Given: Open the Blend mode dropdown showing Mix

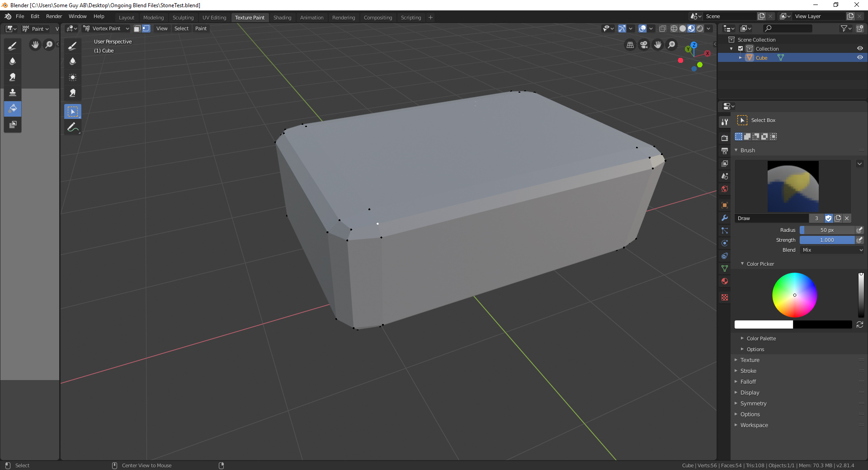Looking at the screenshot, I should coord(831,250).
